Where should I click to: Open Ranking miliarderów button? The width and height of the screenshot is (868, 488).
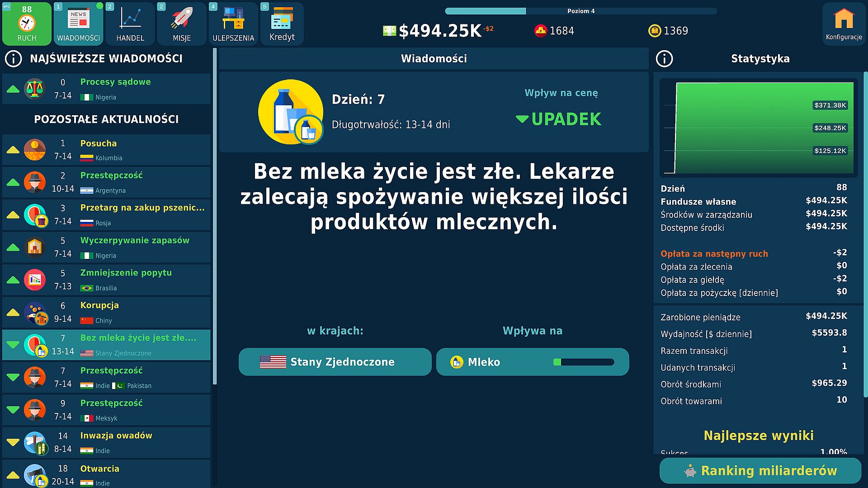pos(760,470)
